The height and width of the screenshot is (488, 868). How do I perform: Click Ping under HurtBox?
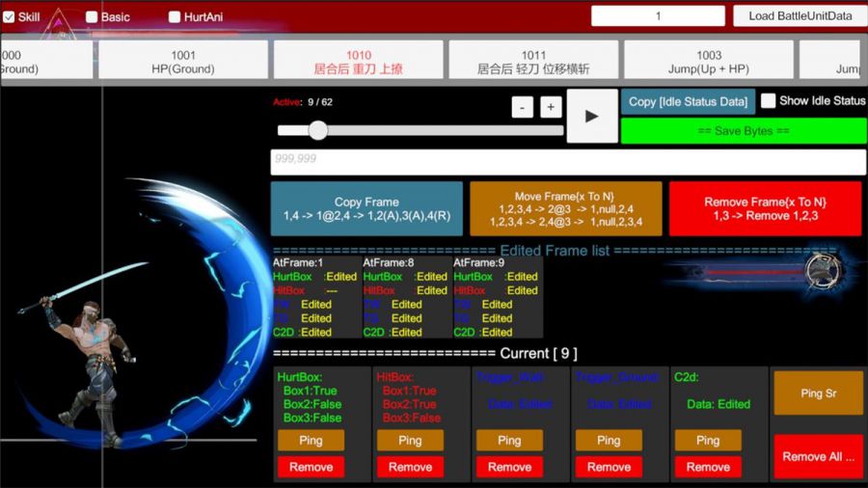pyautogui.click(x=311, y=441)
